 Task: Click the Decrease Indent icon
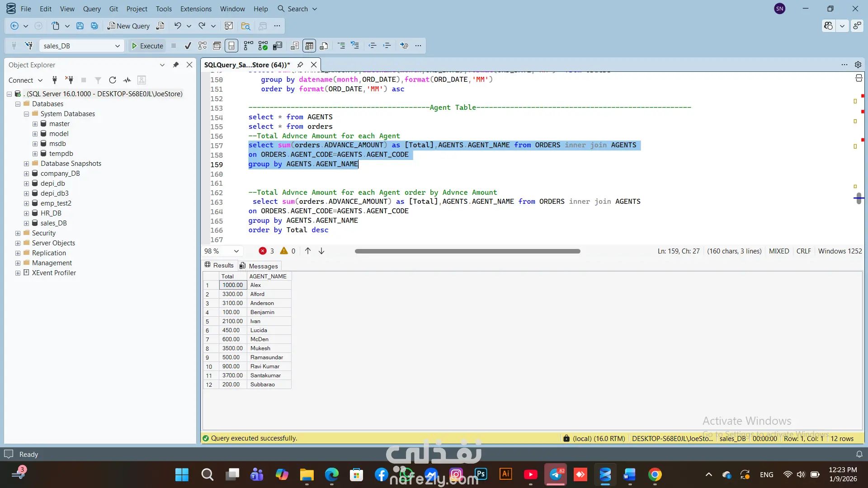pyautogui.click(x=372, y=46)
